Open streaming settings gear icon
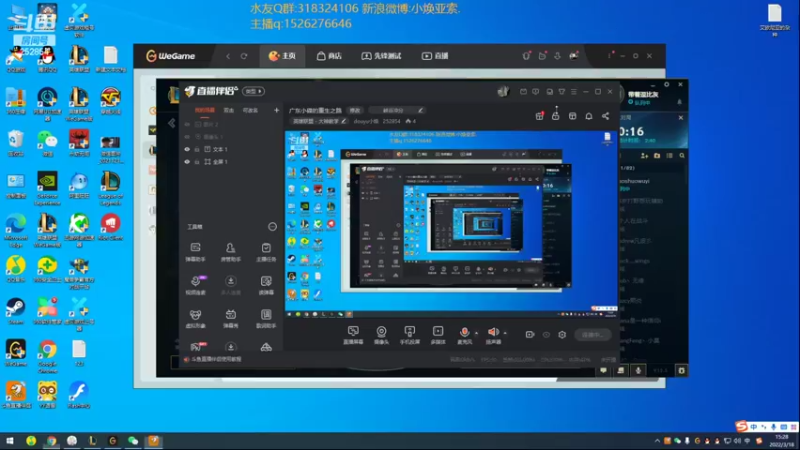This screenshot has width=800, height=450. pos(562,335)
